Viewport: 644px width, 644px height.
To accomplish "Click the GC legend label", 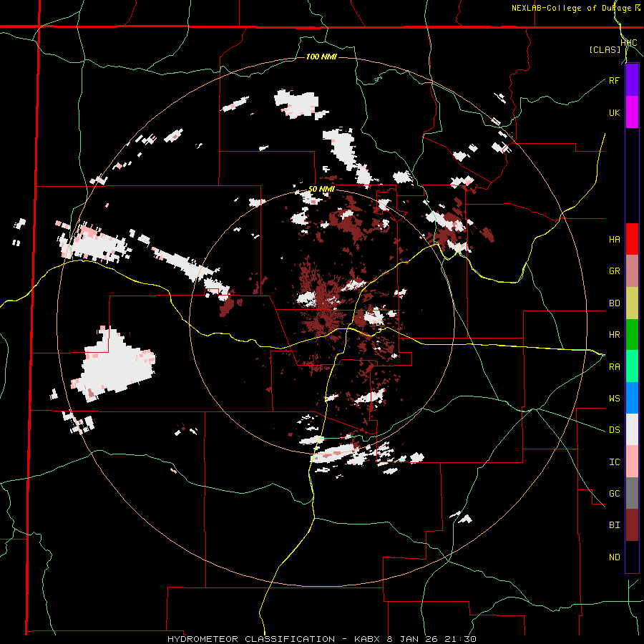I will 614,494.
